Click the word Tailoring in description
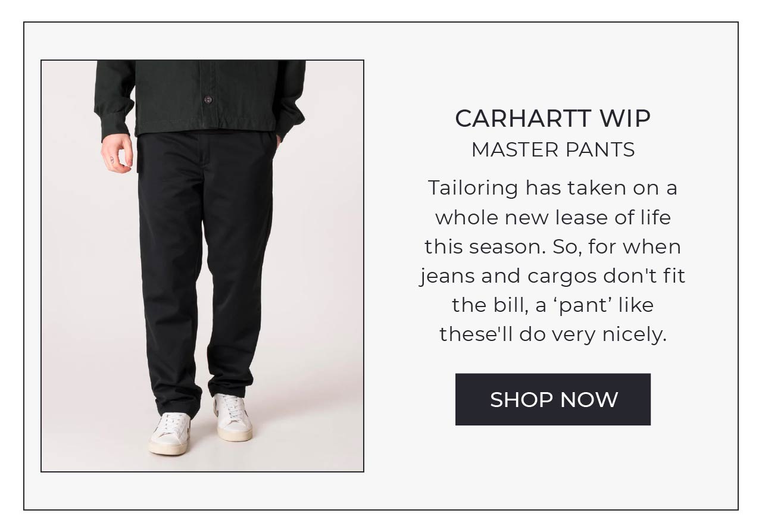 click(473, 189)
